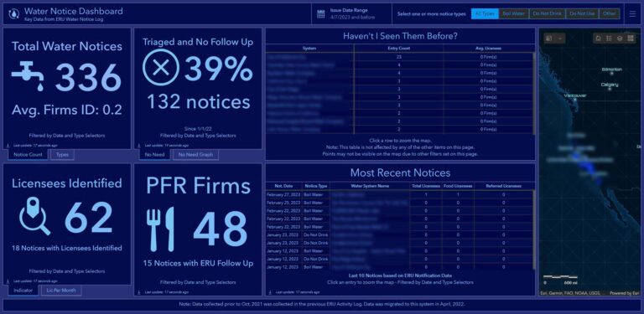Switch to the Indicator tab

coord(23,291)
